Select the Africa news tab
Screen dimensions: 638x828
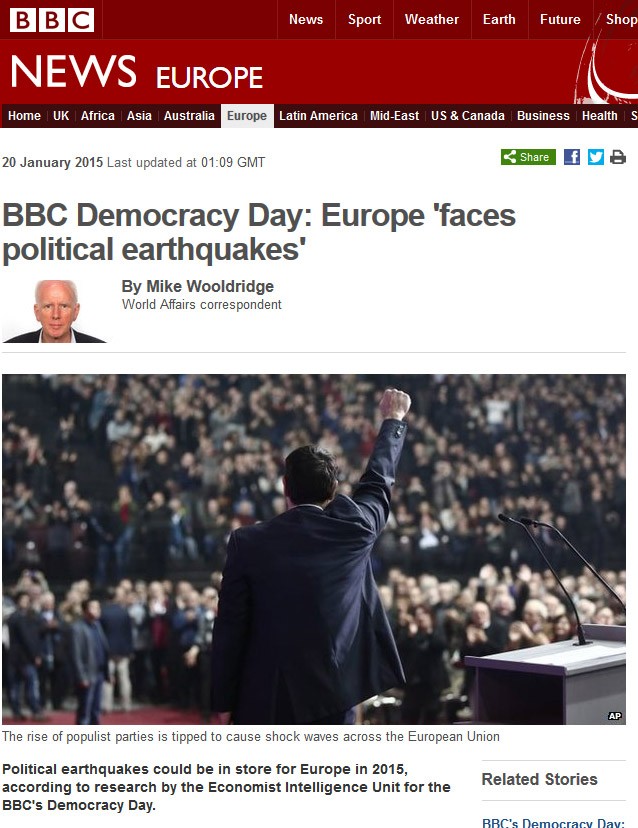[x=98, y=116]
